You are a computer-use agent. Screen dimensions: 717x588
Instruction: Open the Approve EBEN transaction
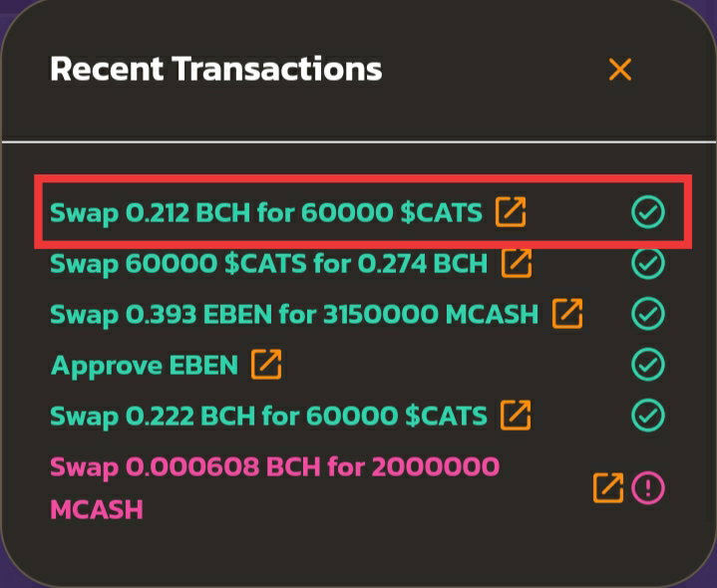[x=144, y=366]
